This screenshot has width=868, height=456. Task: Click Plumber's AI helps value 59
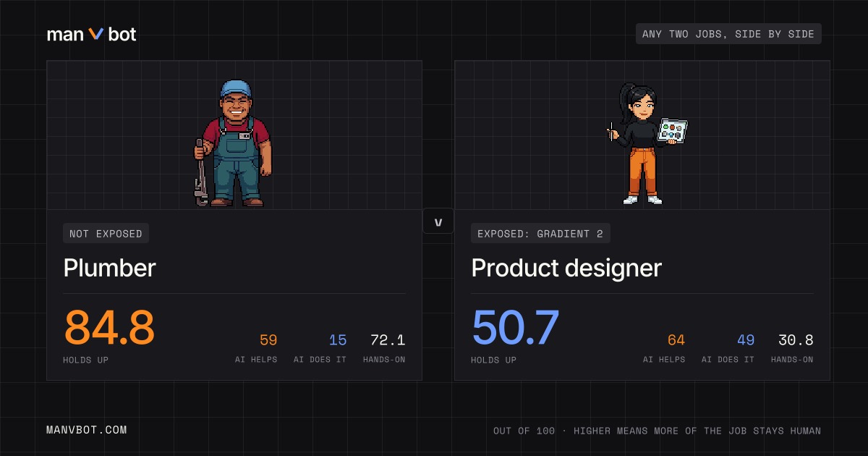click(x=268, y=340)
